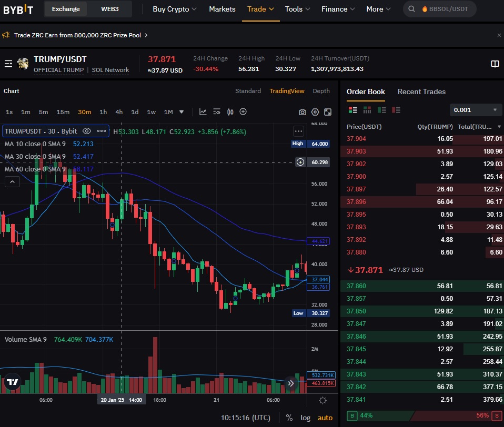Select the 1d timeframe
Viewport: 504px width, 427px height.
(x=135, y=112)
